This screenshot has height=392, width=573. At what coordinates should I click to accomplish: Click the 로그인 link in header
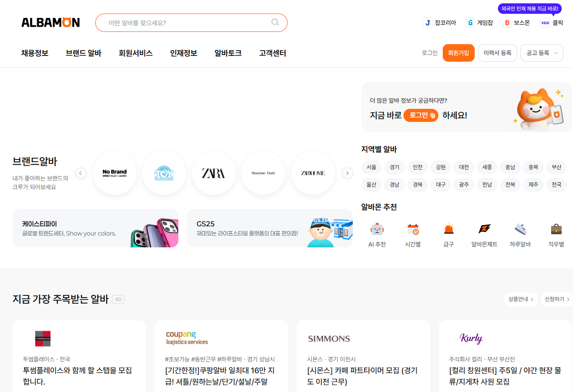click(430, 53)
